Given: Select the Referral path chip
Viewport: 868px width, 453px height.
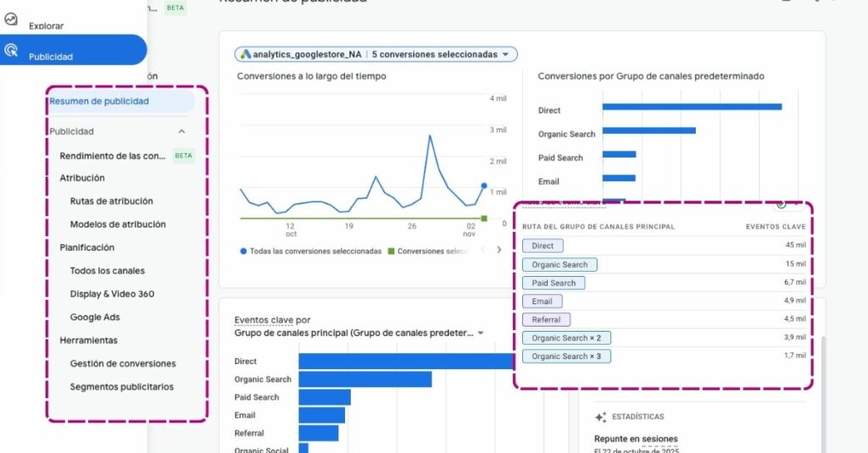Looking at the screenshot, I should click(x=546, y=320).
